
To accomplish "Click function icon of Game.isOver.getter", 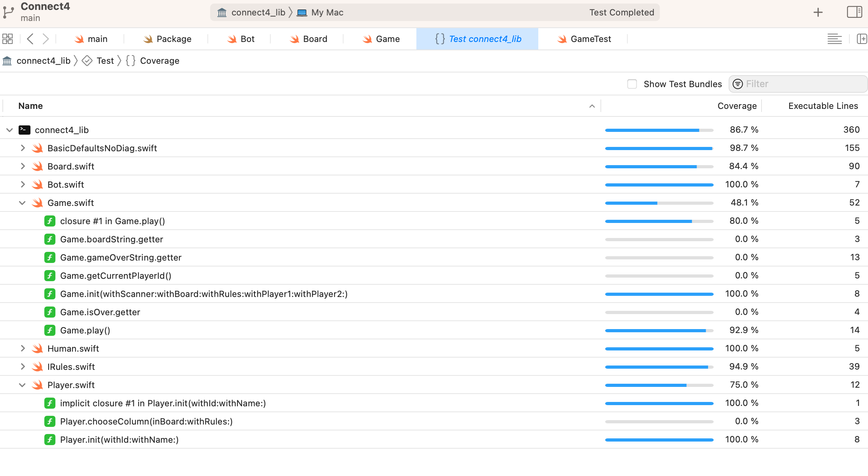I will (50, 312).
